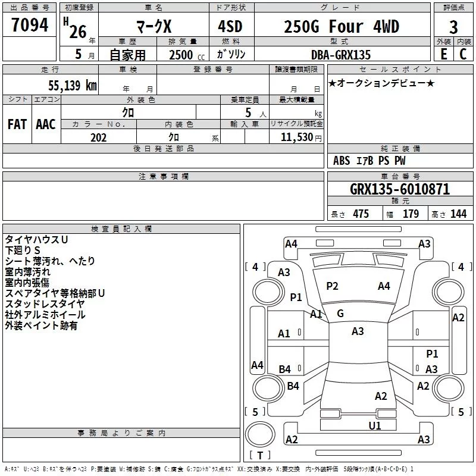Select exterior grade E
Image resolution: width=476 pixels, height=476 pixels.
point(444,54)
